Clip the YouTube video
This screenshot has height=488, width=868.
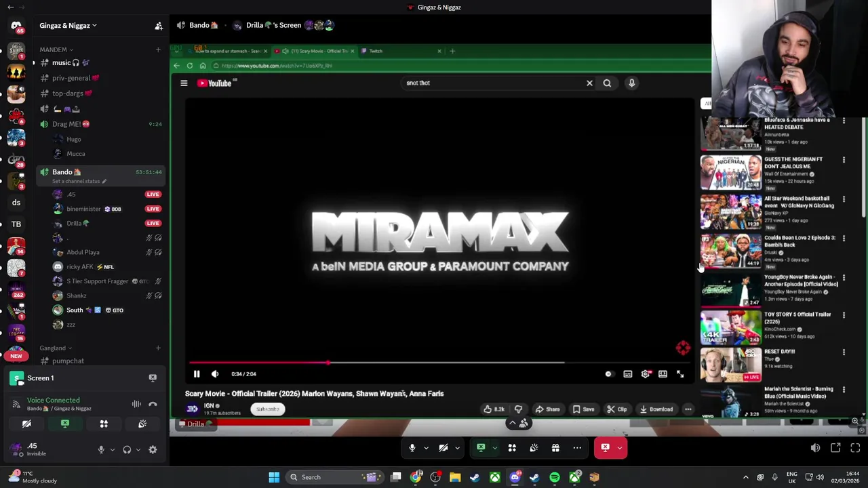click(617, 409)
